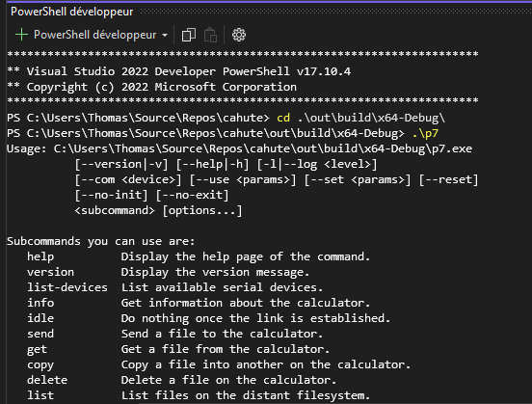Screen dimensions: 532x404
Task: Click the '[--reset]' option text
Action: tap(448, 179)
